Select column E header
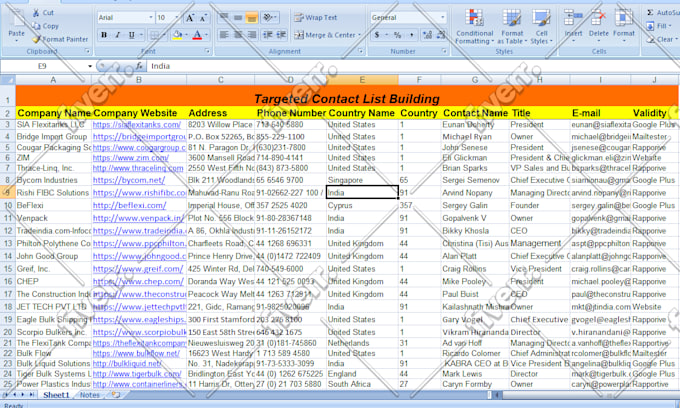This screenshot has height=408, width=680. (x=362, y=80)
